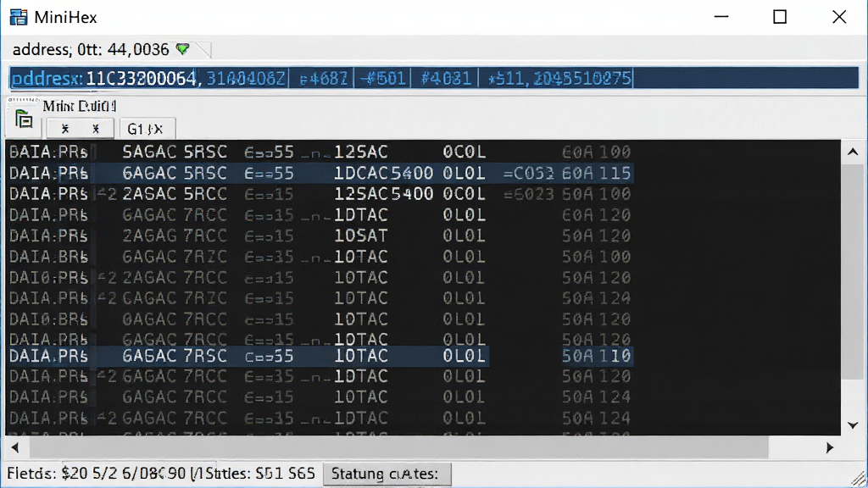Click the horizontal scrollbar left arrow

(15, 447)
